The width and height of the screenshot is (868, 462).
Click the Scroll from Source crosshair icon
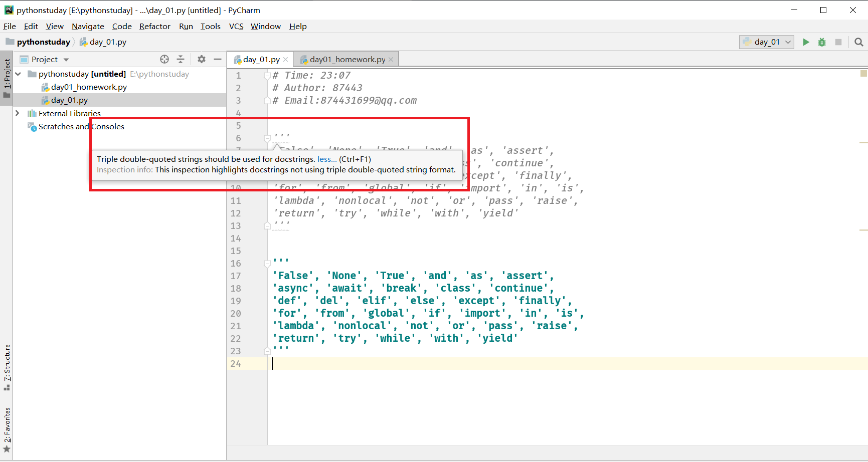pyautogui.click(x=164, y=59)
